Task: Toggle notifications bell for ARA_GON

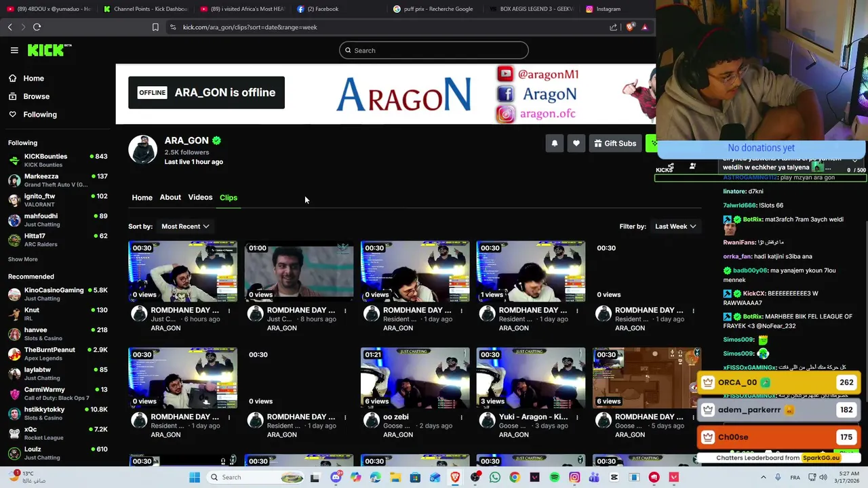Action: (x=554, y=143)
